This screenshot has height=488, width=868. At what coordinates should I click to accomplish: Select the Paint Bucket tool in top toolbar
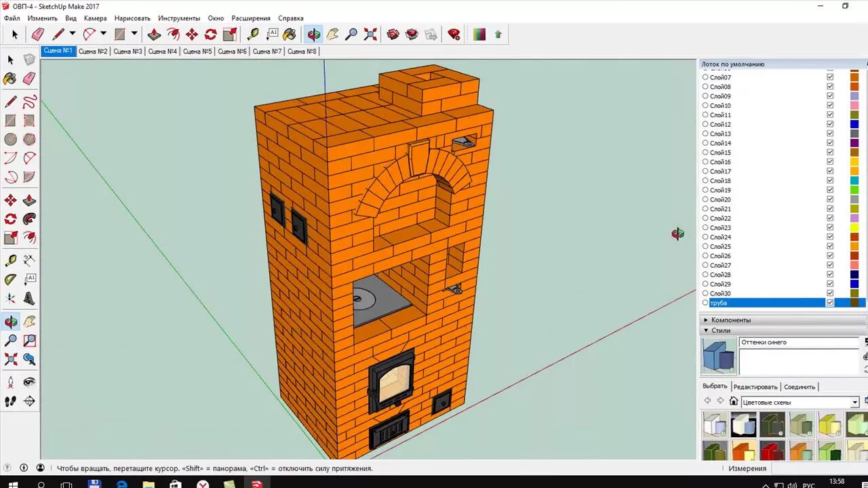pyautogui.click(x=290, y=34)
